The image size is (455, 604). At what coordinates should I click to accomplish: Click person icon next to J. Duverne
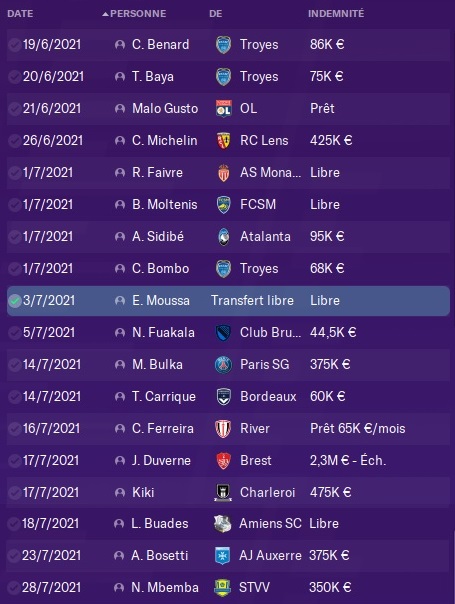[120, 461]
